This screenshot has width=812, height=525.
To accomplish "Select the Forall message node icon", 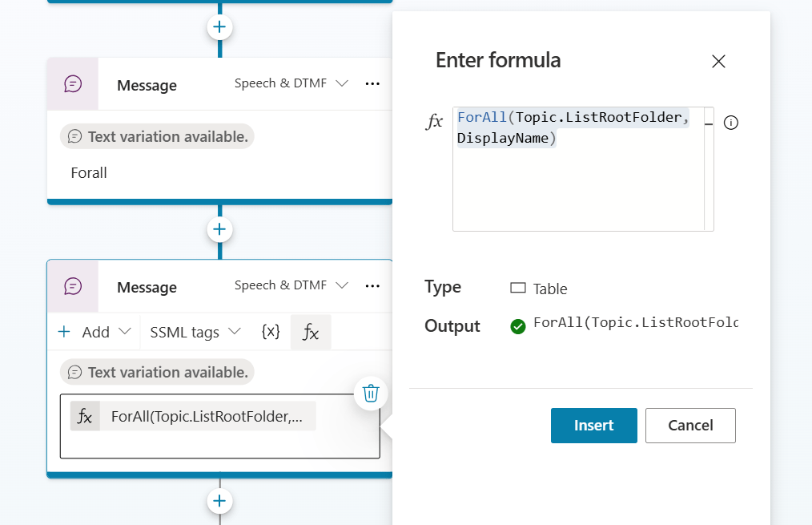I will click(x=73, y=84).
